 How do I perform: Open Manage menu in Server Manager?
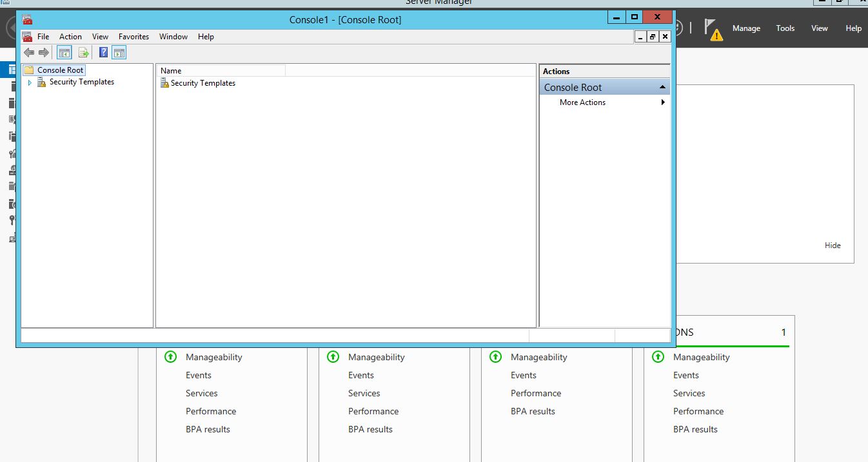click(746, 28)
